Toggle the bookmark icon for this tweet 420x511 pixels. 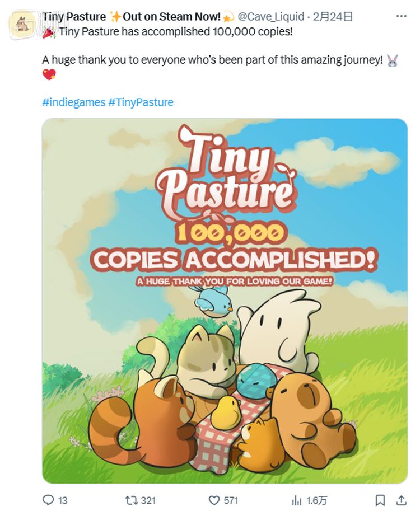coord(380,500)
